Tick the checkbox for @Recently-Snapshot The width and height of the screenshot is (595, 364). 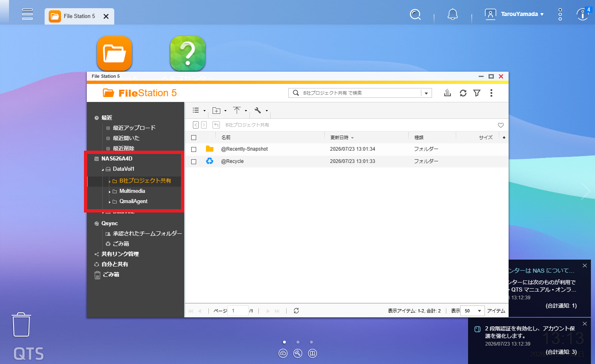[x=194, y=149]
